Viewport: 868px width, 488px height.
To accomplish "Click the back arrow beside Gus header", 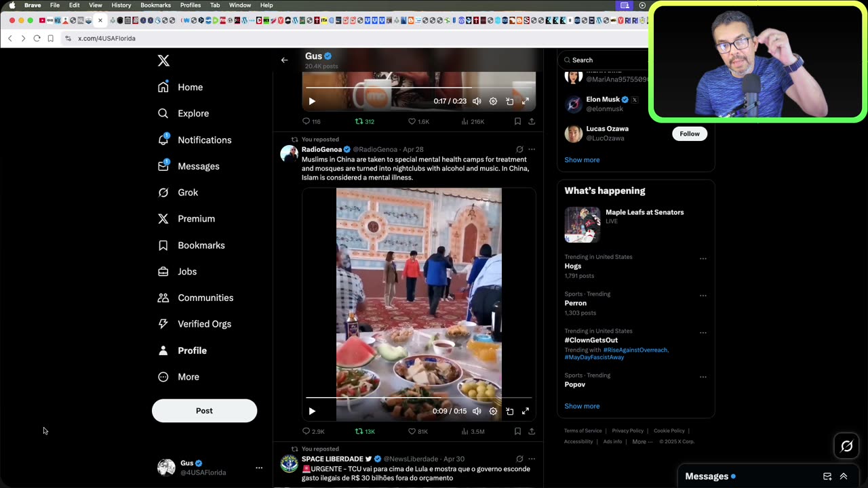I will [284, 60].
